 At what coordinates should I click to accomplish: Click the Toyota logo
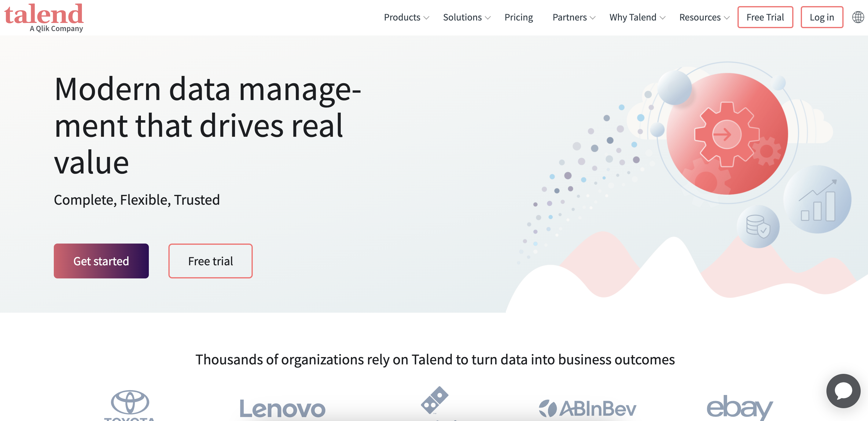130,406
